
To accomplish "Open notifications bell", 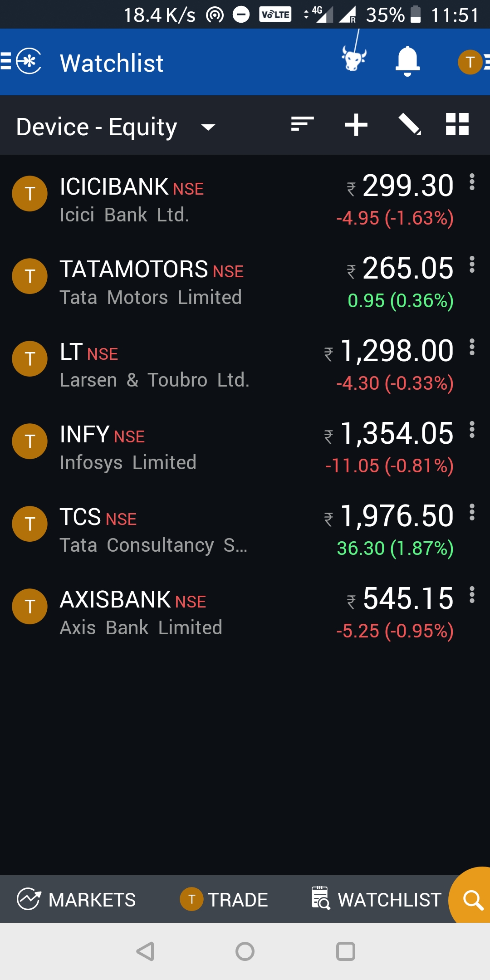I will [x=407, y=61].
